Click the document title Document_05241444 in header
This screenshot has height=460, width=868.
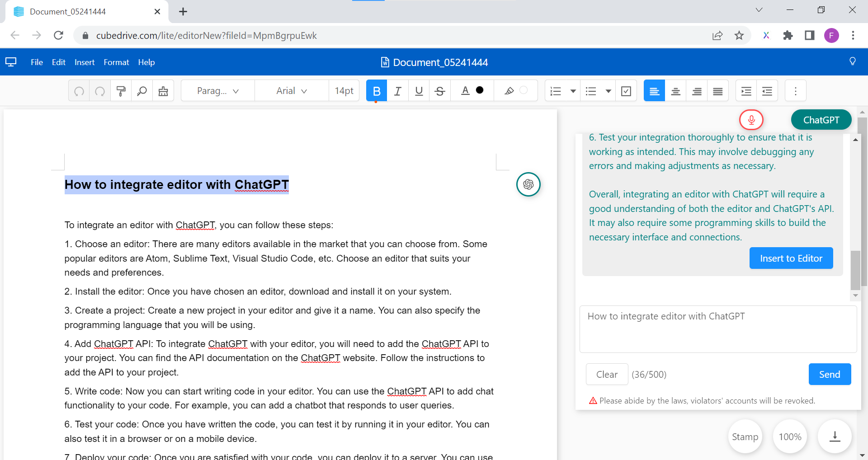(x=440, y=62)
